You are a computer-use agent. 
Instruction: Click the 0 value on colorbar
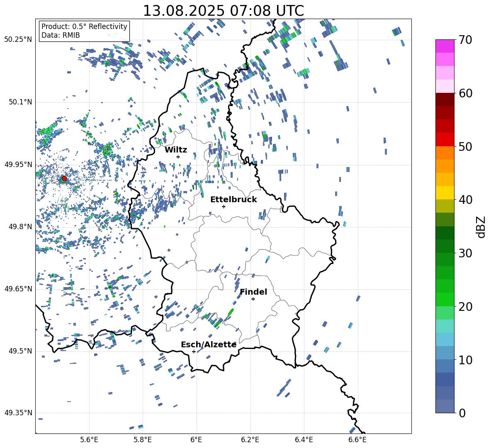[462, 413]
